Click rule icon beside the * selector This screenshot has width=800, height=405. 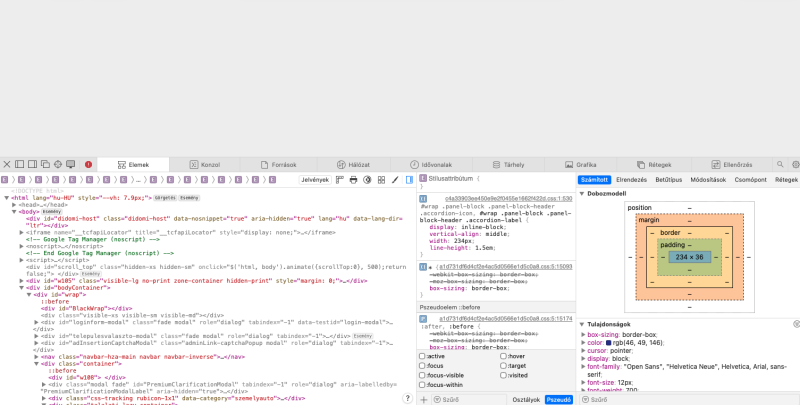(x=423, y=267)
